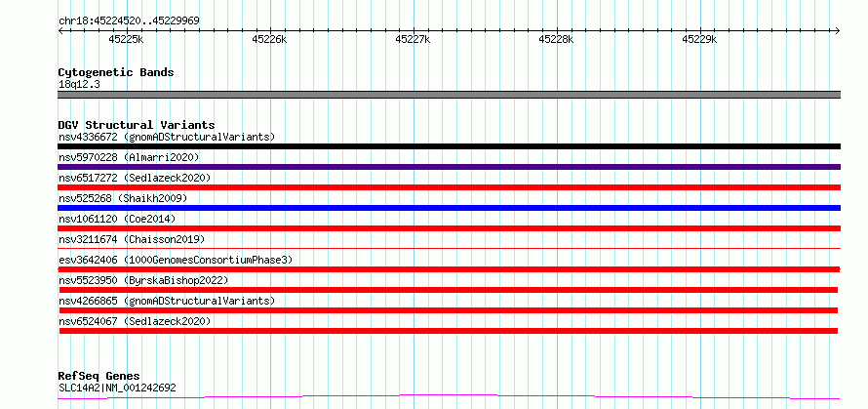Click the gray 18q12.3 cytogenetic band

click(x=449, y=95)
